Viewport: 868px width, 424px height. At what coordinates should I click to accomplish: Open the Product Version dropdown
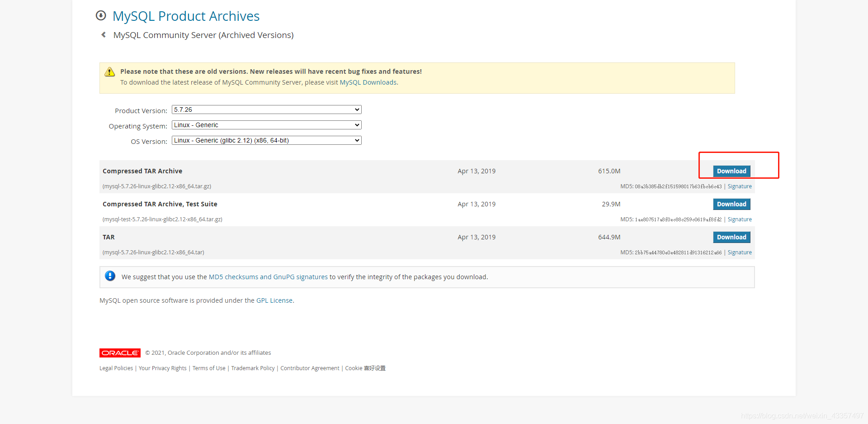tap(267, 110)
